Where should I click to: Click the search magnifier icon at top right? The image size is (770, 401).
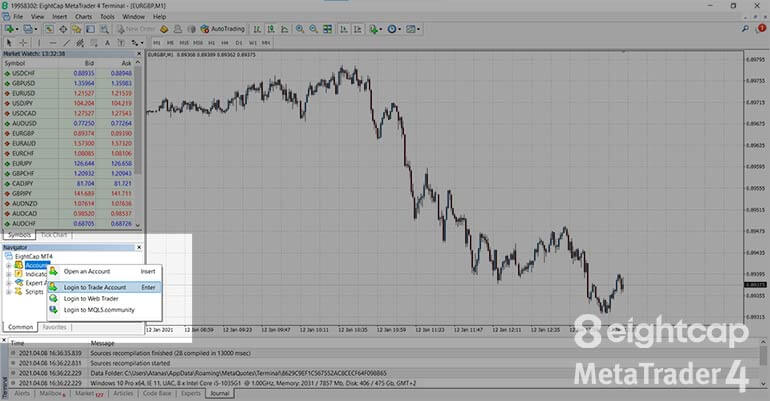click(745, 29)
